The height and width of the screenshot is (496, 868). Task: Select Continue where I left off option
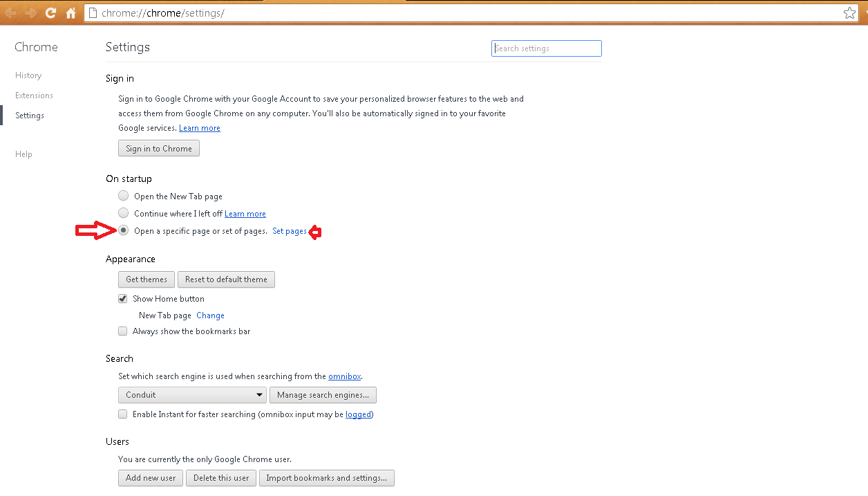click(x=124, y=213)
